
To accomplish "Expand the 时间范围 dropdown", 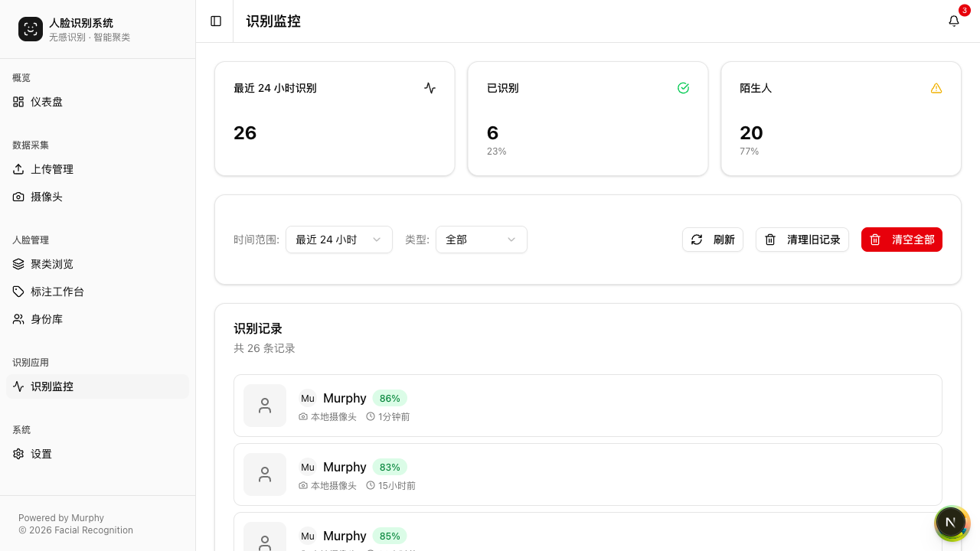I will pos(338,240).
